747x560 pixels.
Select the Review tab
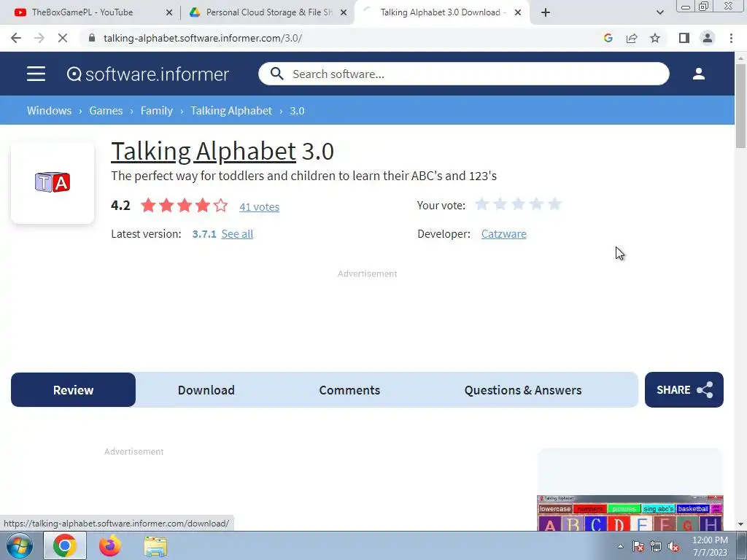(x=74, y=390)
